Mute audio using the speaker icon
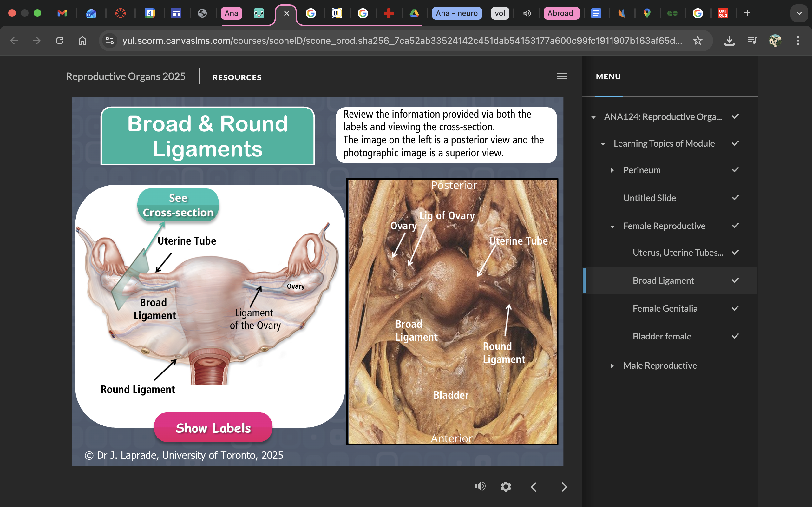This screenshot has width=812, height=507. pyautogui.click(x=480, y=486)
